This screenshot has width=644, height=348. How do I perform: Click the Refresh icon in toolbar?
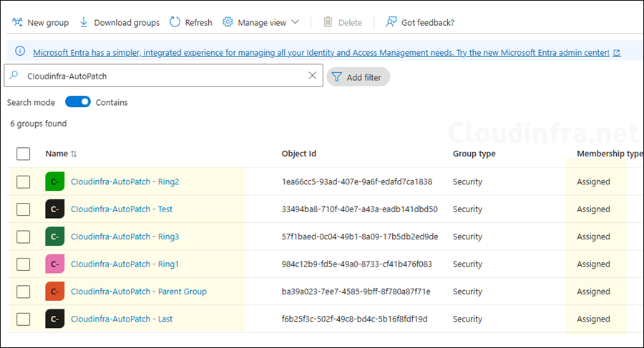tap(175, 22)
